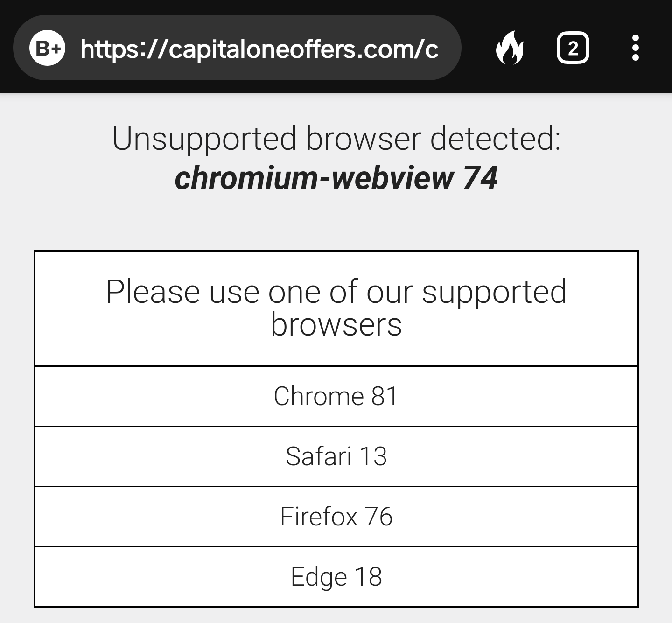The image size is (672, 623).
Task: Access browser options through the vertical dots
Action: 636,47
